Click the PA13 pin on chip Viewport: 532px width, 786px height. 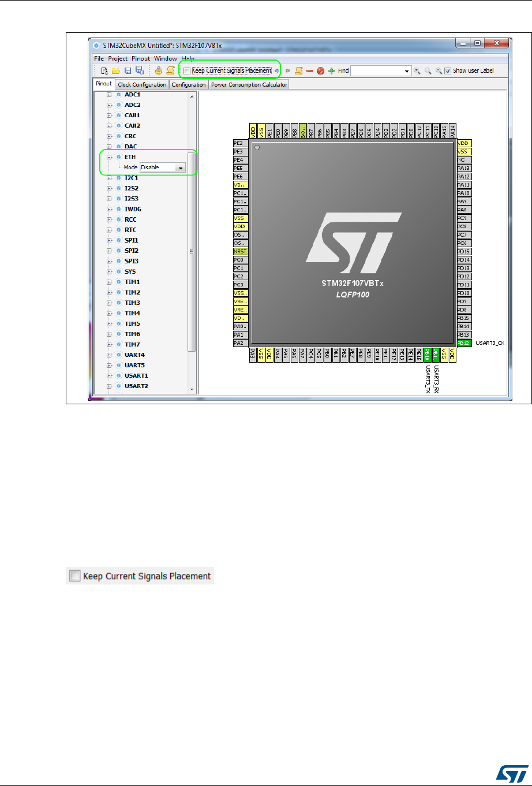tap(463, 168)
